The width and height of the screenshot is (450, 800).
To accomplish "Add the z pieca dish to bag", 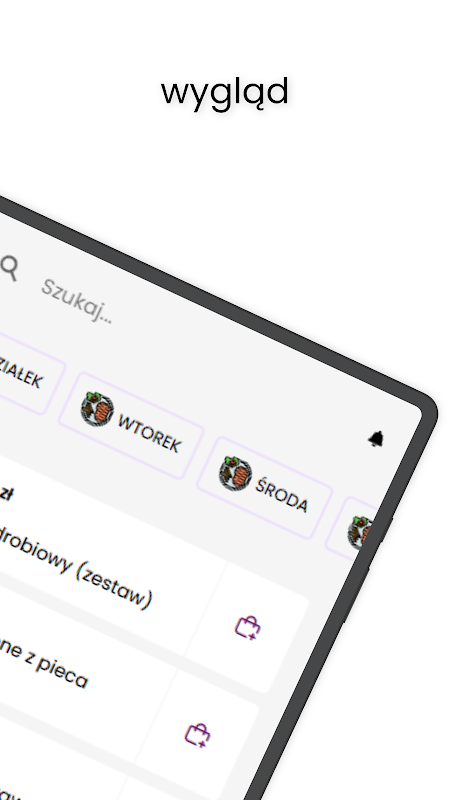I will [198, 735].
